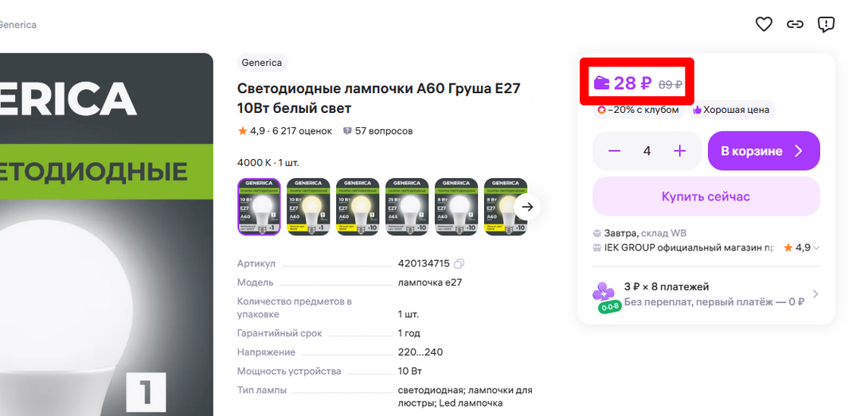Decrease quantity with the minus button

pos(614,151)
